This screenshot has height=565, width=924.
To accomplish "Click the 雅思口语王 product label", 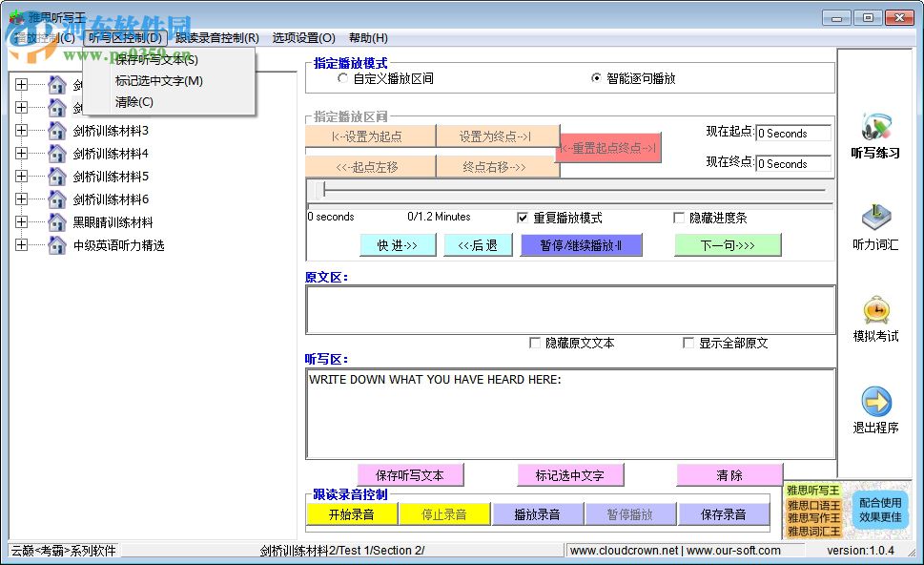I will 813,505.
